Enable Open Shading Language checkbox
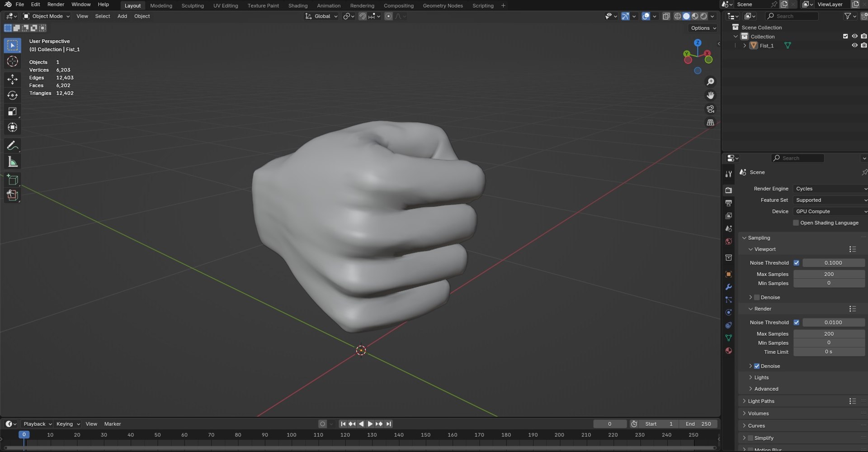 pos(796,223)
